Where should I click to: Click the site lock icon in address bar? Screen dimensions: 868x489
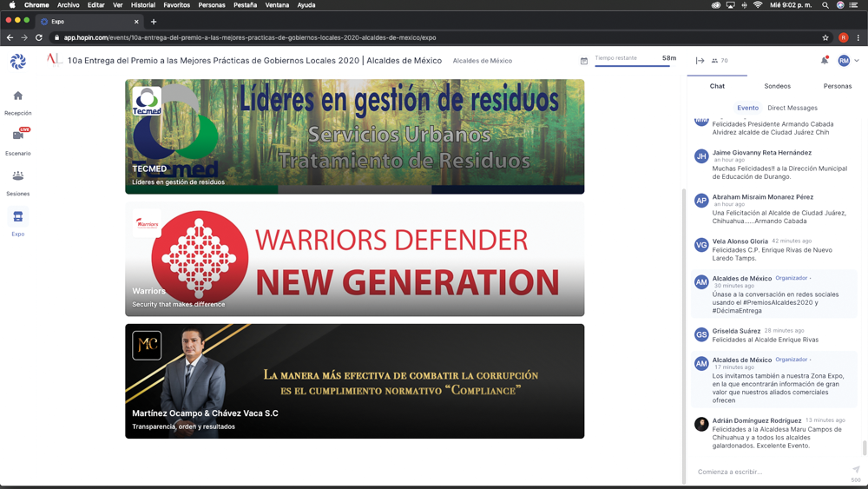tap(56, 37)
